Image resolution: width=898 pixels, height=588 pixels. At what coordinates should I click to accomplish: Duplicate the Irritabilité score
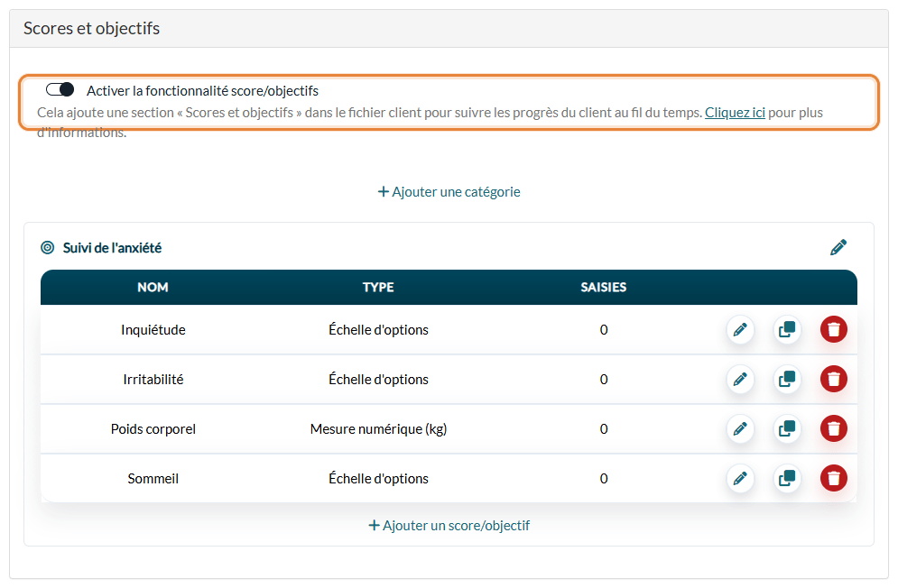(787, 379)
